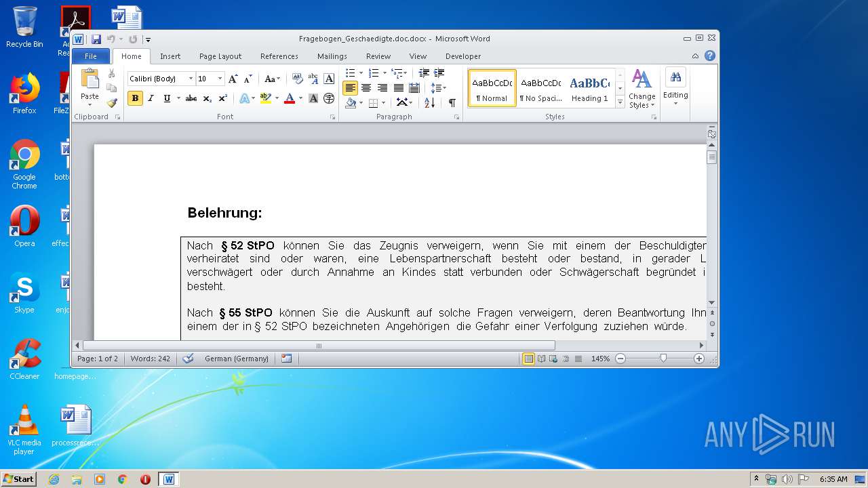Toggle Show paragraph marks
This screenshot has width=868, height=488.
pyautogui.click(x=452, y=102)
